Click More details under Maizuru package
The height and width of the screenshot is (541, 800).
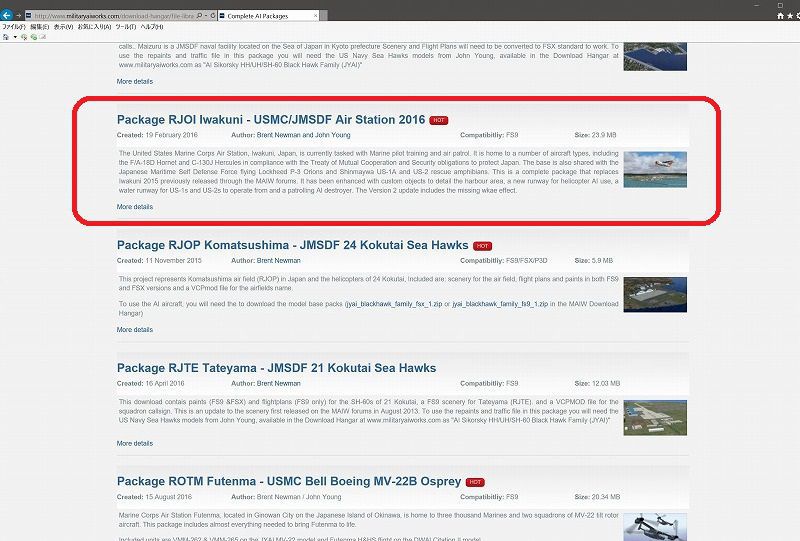(x=135, y=81)
